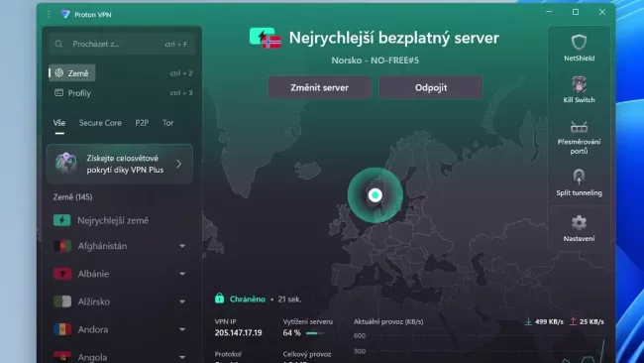Click the Nejrychlejší země lightning icon

(x=62, y=220)
